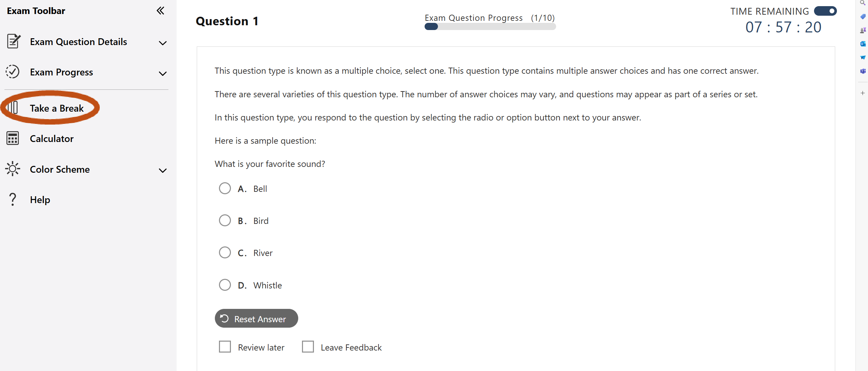
Task: Select radio button for answer A Bell
Action: pos(224,188)
